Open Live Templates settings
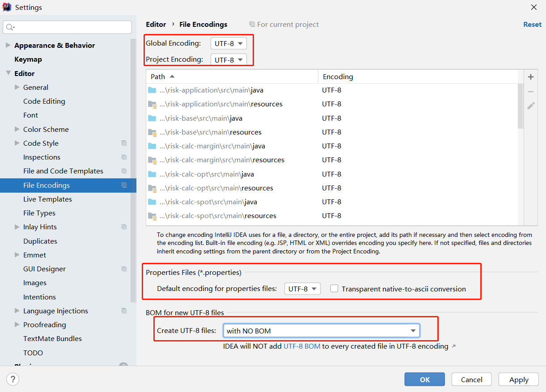Viewport: 546px width, 392px height. (47, 199)
